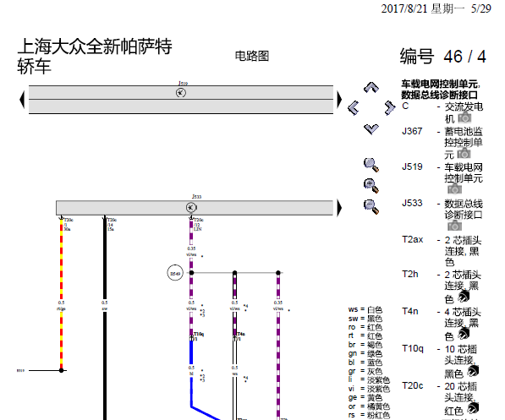505x420 pixels.
Task: Open the camera photo for J533 数据总线诊断接口
Action: 454,226
